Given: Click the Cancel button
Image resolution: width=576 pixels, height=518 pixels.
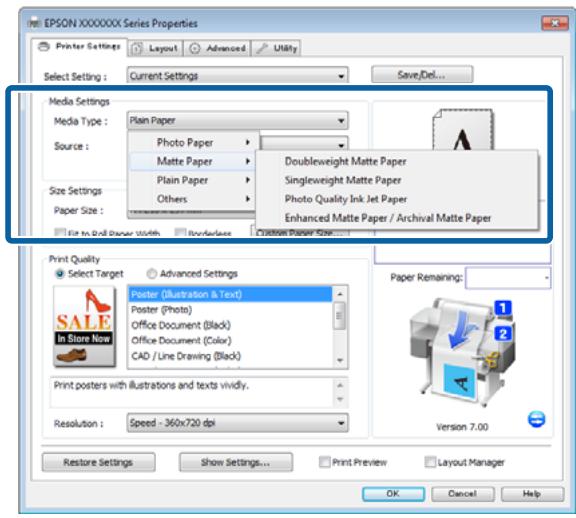Looking at the screenshot, I should [x=462, y=494].
